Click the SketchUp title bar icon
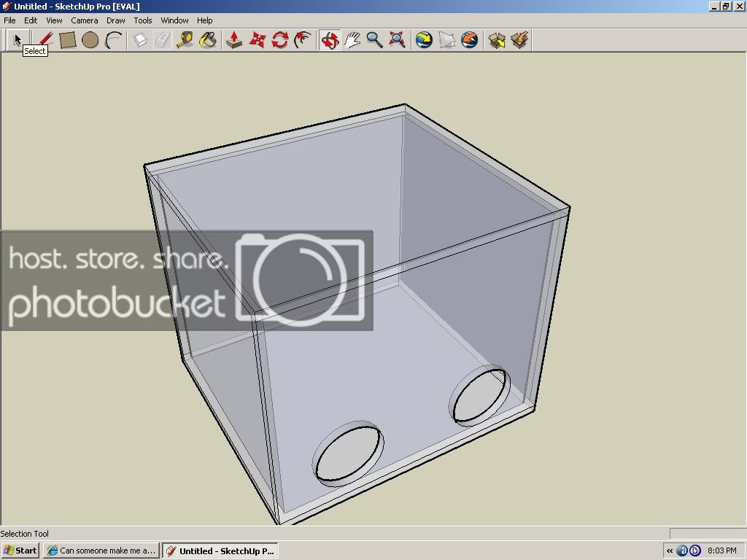Screen dimensions: 747x560 (x=6, y=6)
